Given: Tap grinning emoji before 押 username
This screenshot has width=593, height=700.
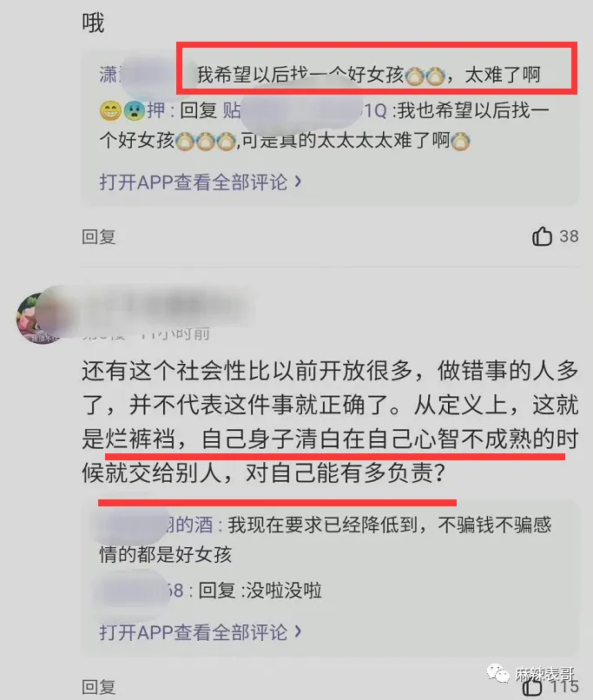Looking at the screenshot, I should pos(110,110).
